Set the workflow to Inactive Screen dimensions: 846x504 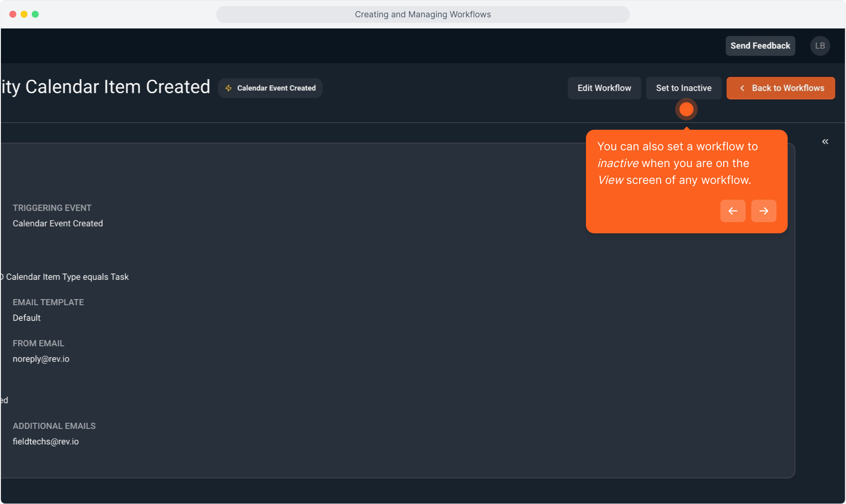[x=683, y=88]
